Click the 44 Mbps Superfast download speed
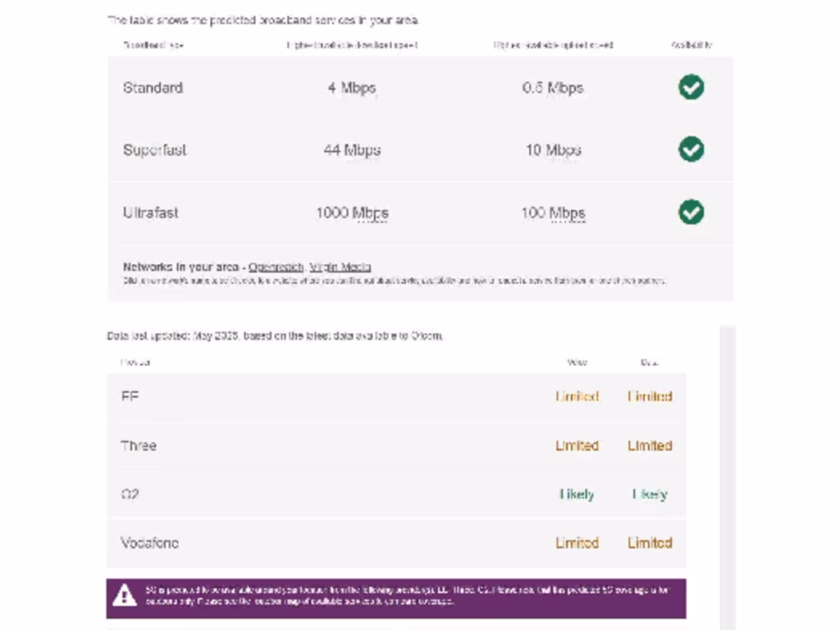Viewport: 840px width, 630px height. click(352, 150)
